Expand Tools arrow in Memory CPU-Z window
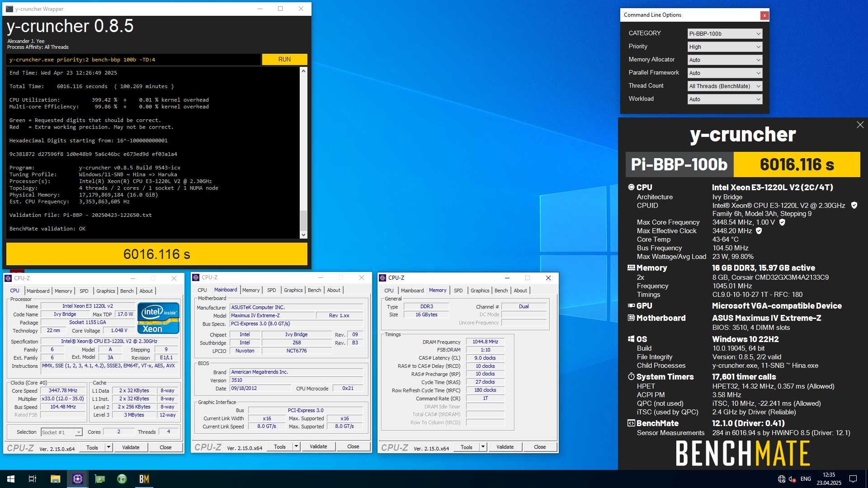868x488 pixels. [483, 447]
